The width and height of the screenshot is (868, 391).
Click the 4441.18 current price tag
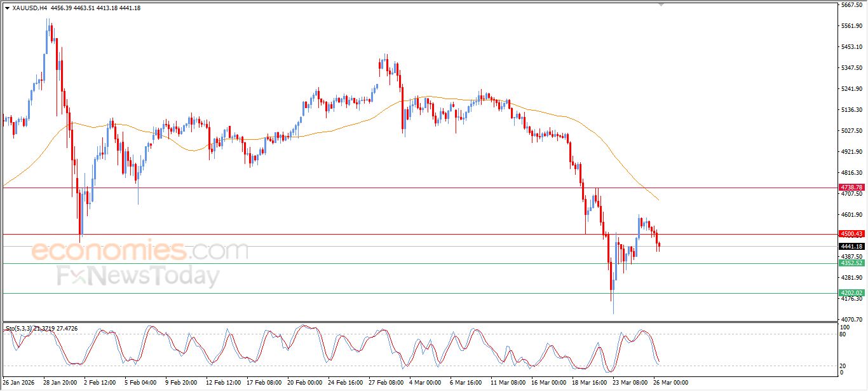tap(851, 245)
